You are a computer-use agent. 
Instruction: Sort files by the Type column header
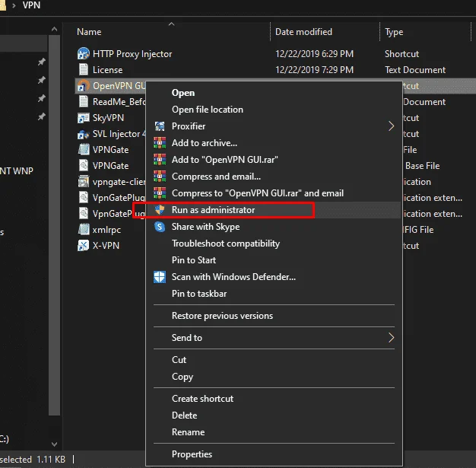[x=394, y=32]
